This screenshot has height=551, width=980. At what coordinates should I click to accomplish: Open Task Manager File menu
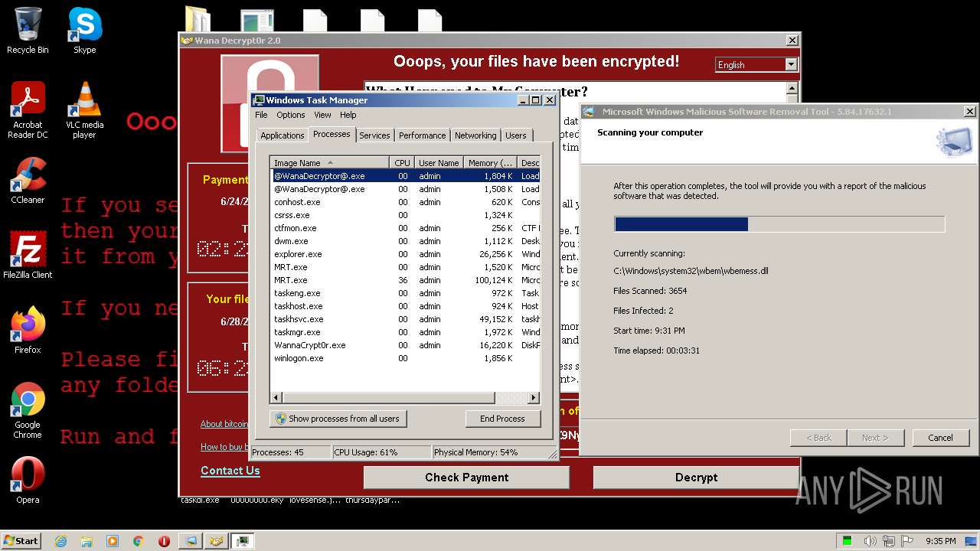coord(261,115)
